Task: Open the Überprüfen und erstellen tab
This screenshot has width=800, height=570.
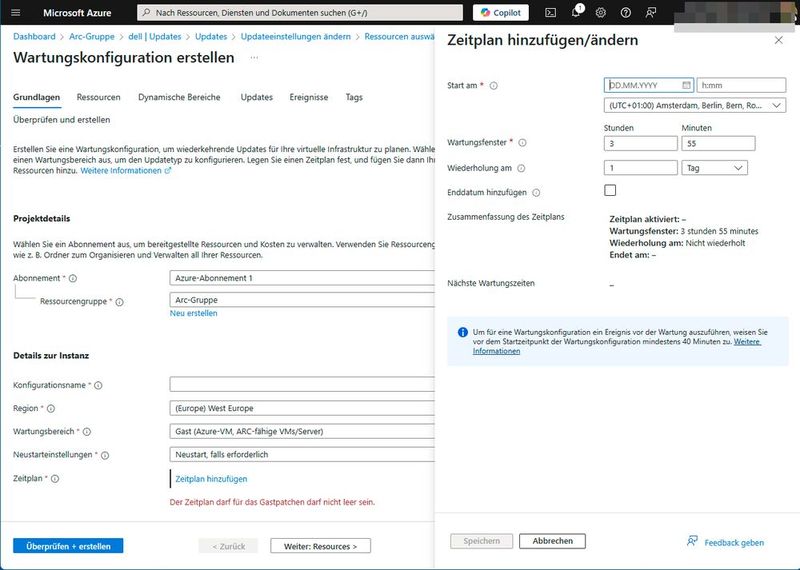Action: (x=62, y=120)
